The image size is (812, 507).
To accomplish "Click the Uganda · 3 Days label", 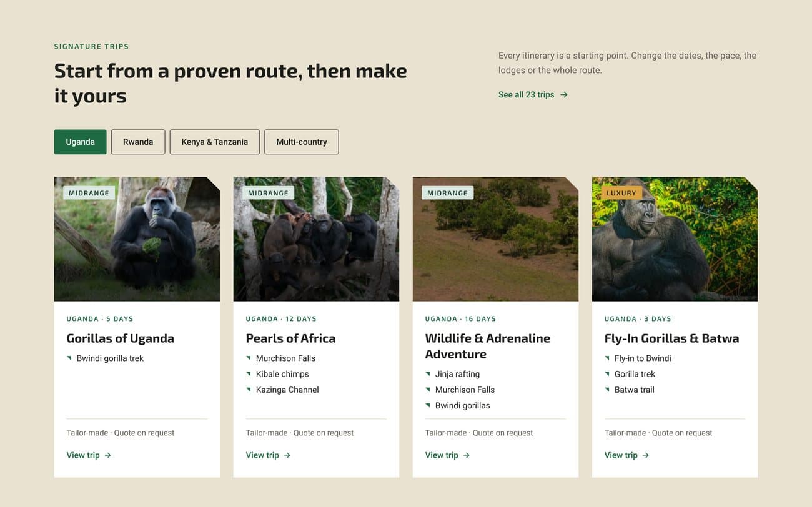I will [x=638, y=319].
